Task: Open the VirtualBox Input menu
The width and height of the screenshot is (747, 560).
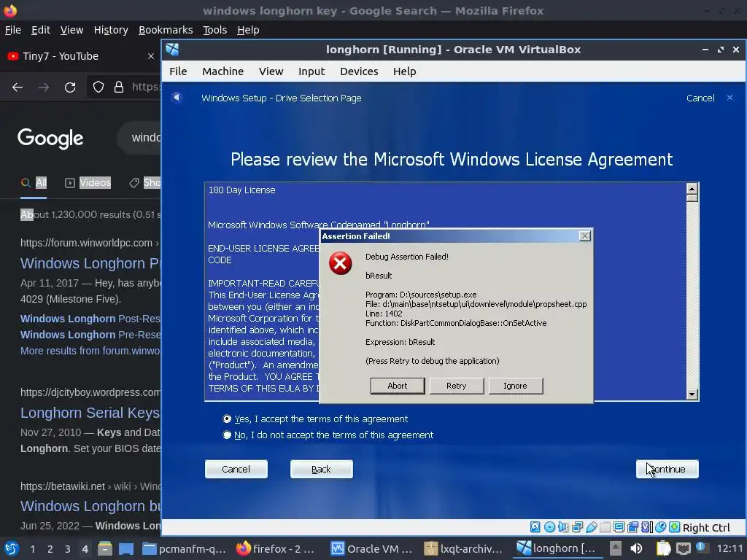Action: pyautogui.click(x=311, y=71)
